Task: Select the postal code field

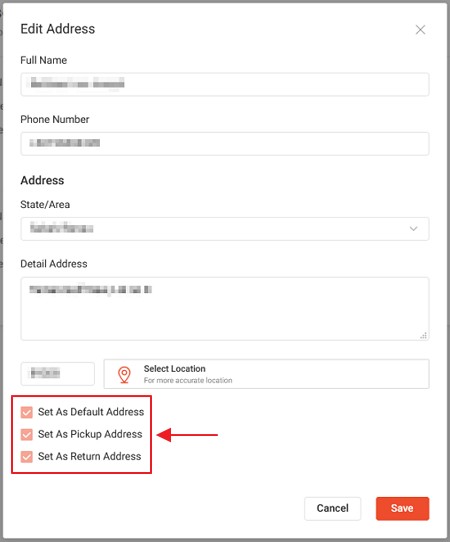Action: point(58,374)
